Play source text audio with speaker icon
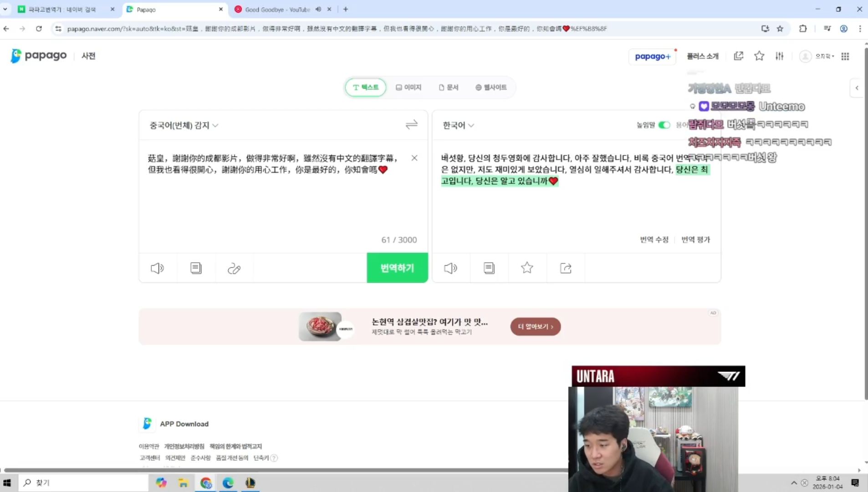 coord(157,268)
